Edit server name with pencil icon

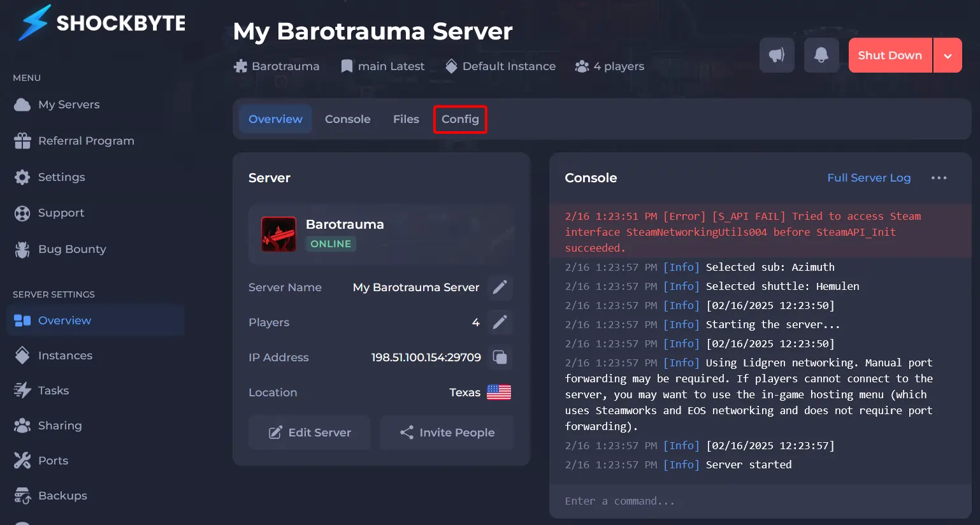(500, 287)
